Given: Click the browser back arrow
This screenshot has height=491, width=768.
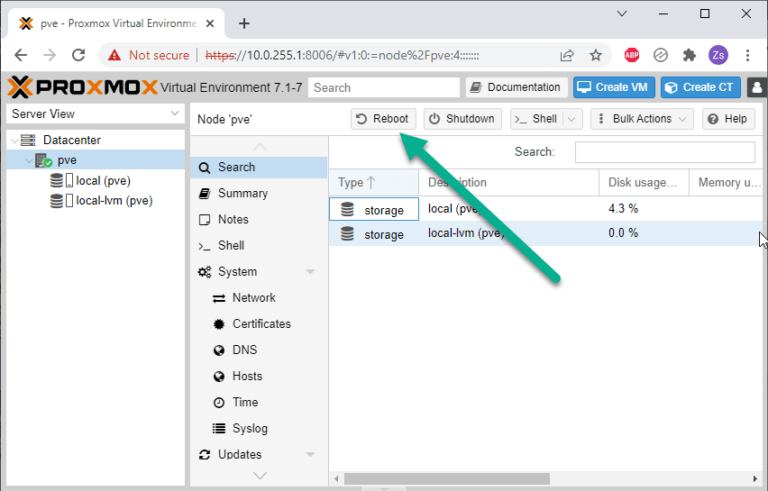Looking at the screenshot, I should (21, 55).
